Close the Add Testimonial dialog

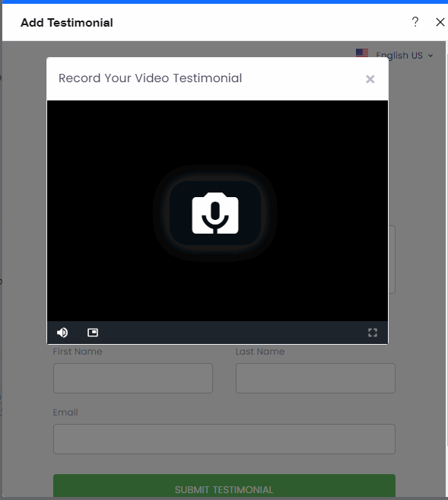[x=440, y=22]
